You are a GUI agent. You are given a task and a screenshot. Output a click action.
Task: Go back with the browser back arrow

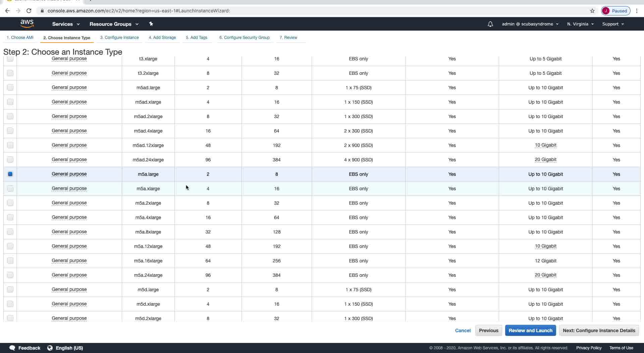click(x=7, y=11)
